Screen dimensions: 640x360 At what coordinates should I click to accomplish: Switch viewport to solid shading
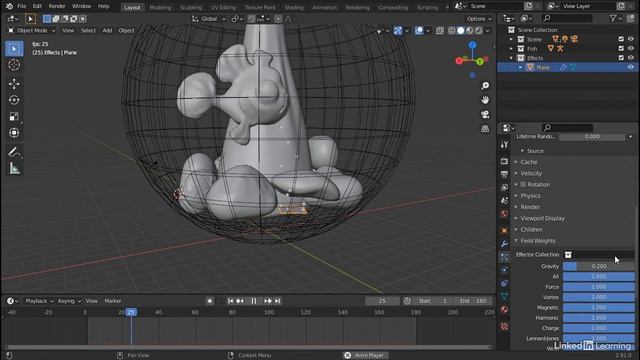point(461,31)
